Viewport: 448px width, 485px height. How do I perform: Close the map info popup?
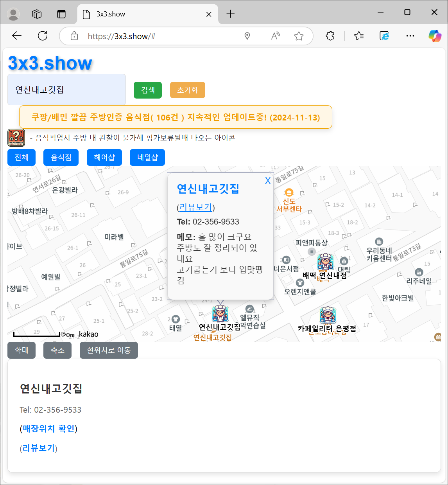click(x=268, y=181)
